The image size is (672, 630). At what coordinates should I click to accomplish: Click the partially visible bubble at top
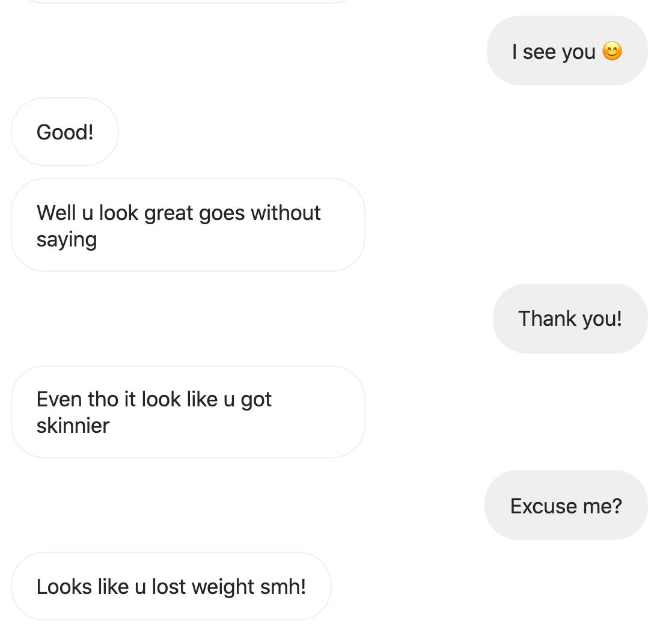pos(186,1)
